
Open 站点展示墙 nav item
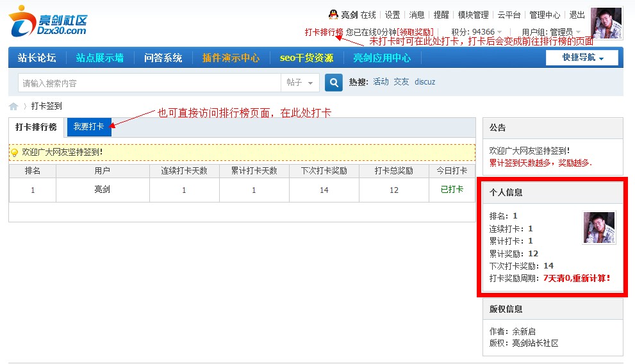[x=99, y=58]
